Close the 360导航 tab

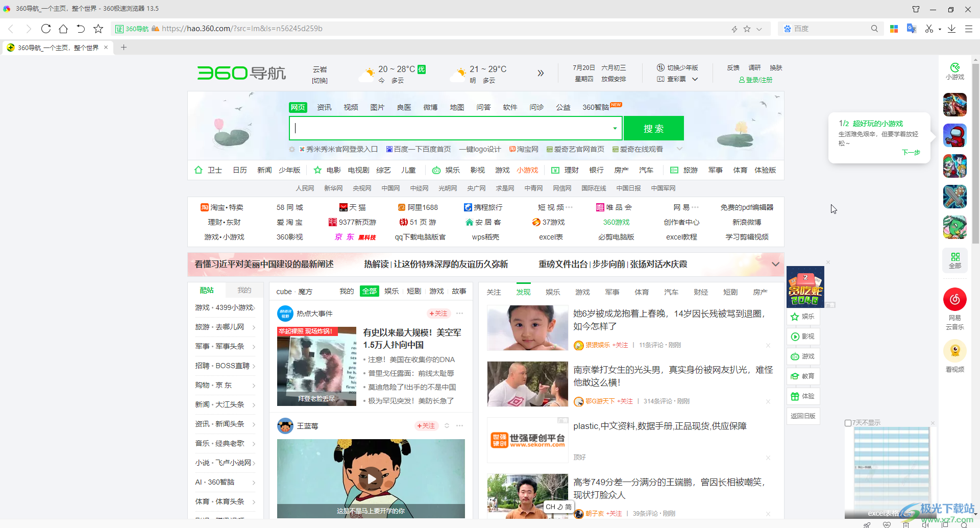(x=106, y=47)
